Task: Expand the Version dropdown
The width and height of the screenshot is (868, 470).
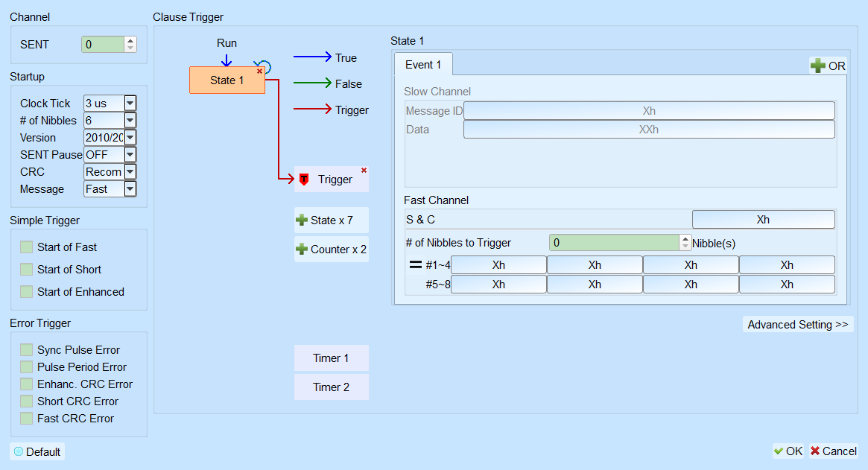Action: pyautogui.click(x=130, y=137)
